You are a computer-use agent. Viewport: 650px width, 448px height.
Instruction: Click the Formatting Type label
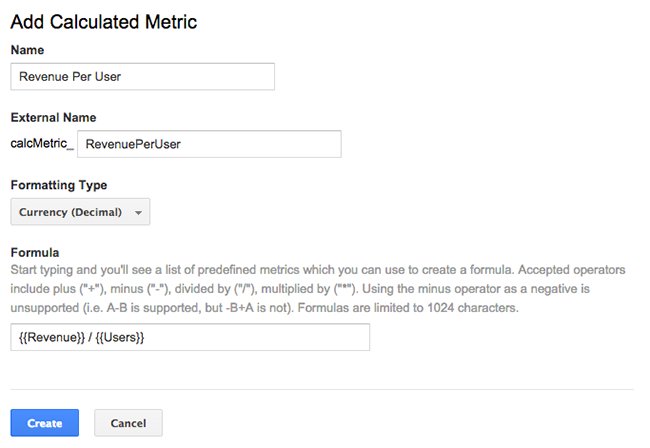tap(59, 185)
